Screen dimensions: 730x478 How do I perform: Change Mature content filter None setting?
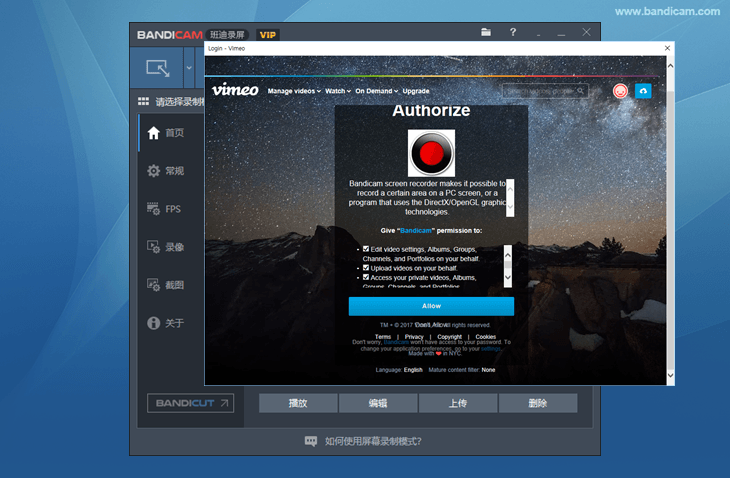[x=488, y=370]
